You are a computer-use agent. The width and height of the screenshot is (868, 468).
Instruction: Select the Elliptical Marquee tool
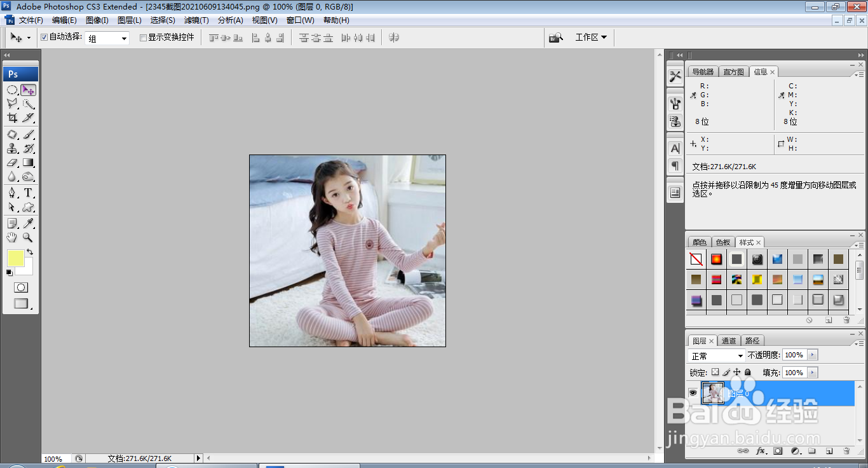(x=12, y=90)
